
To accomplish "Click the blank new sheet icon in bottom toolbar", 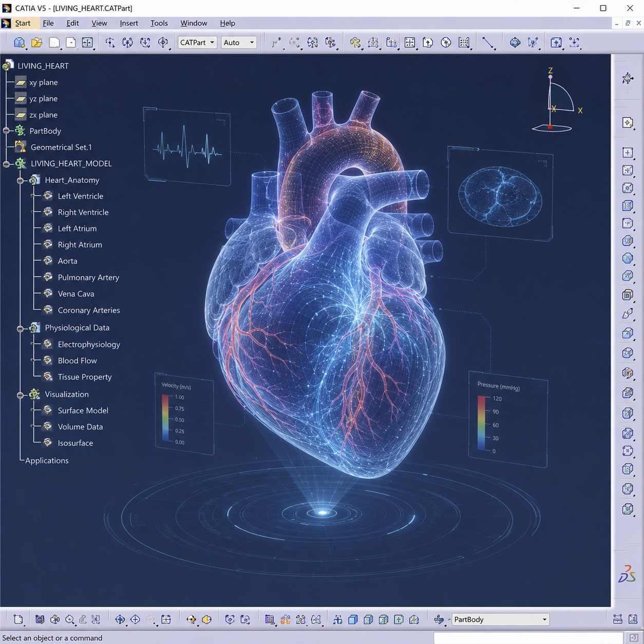I will click(18, 620).
